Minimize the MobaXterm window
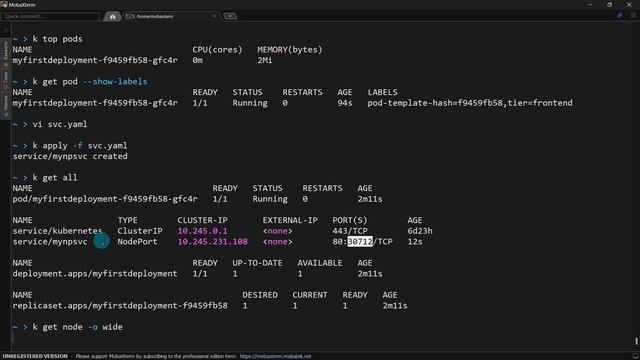The height and width of the screenshot is (360, 640). click(x=590, y=4)
